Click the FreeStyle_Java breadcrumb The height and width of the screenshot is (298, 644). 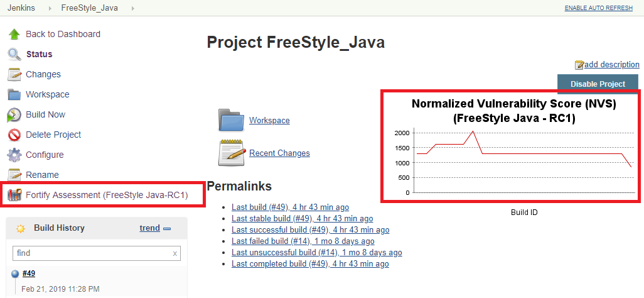90,8
